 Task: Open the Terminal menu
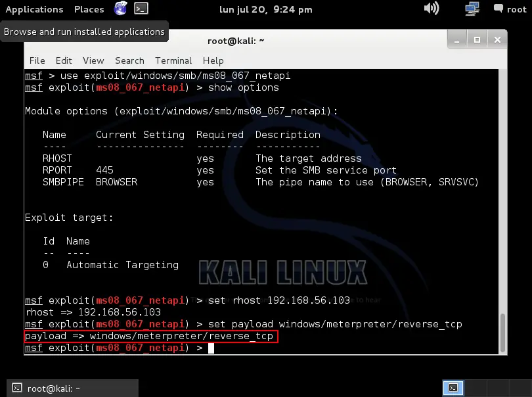coord(173,60)
